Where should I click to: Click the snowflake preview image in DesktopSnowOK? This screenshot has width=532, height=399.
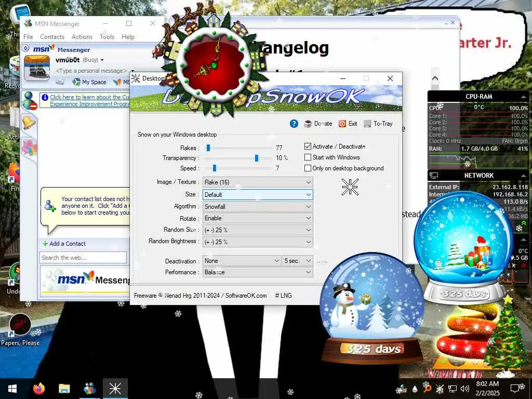pyautogui.click(x=350, y=187)
